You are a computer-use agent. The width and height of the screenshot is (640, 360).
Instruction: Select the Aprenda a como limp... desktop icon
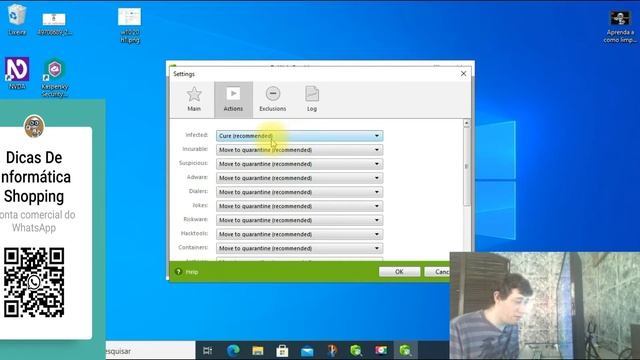[x=620, y=27]
